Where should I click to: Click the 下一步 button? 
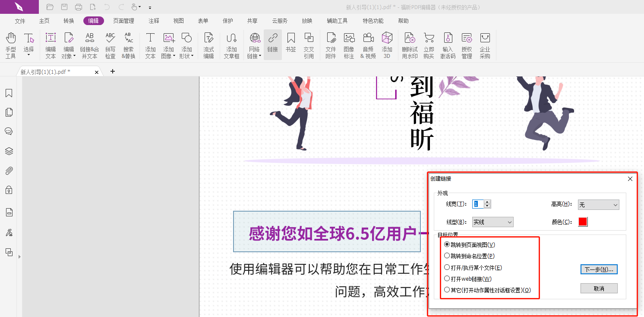pos(599,269)
